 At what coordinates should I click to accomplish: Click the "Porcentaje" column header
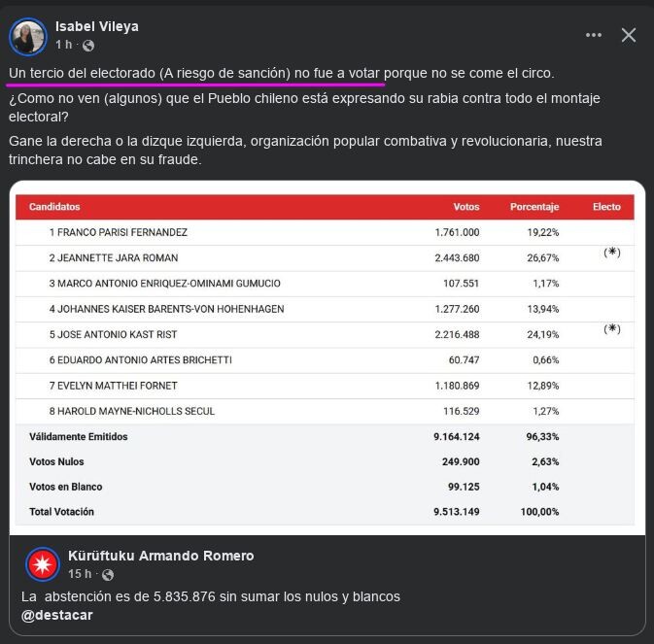point(534,207)
